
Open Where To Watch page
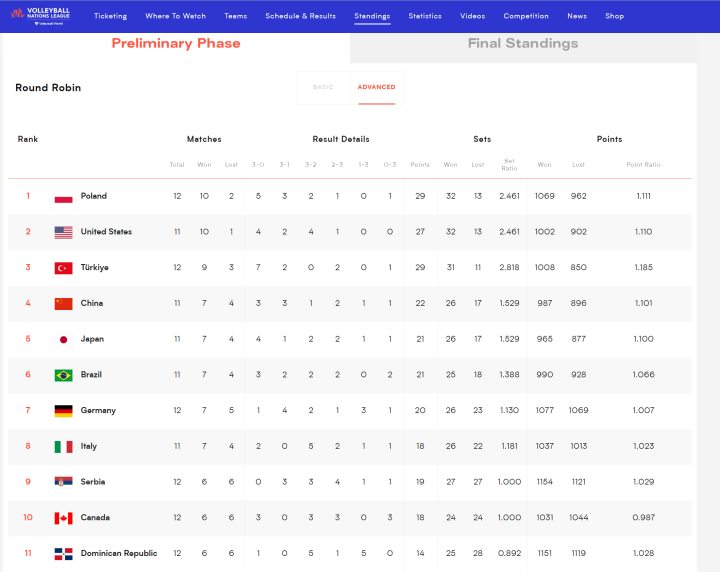click(x=175, y=16)
